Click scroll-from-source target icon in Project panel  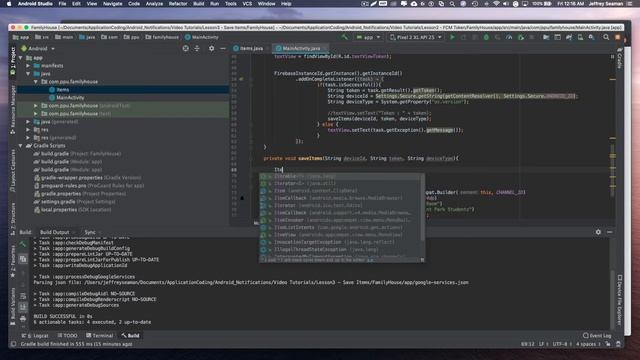pyautogui.click(x=186, y=48)
